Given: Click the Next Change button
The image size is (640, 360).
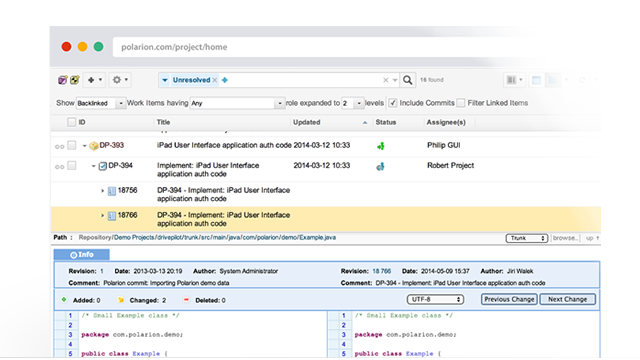Looking at the screenshot, I should [567, 299].
